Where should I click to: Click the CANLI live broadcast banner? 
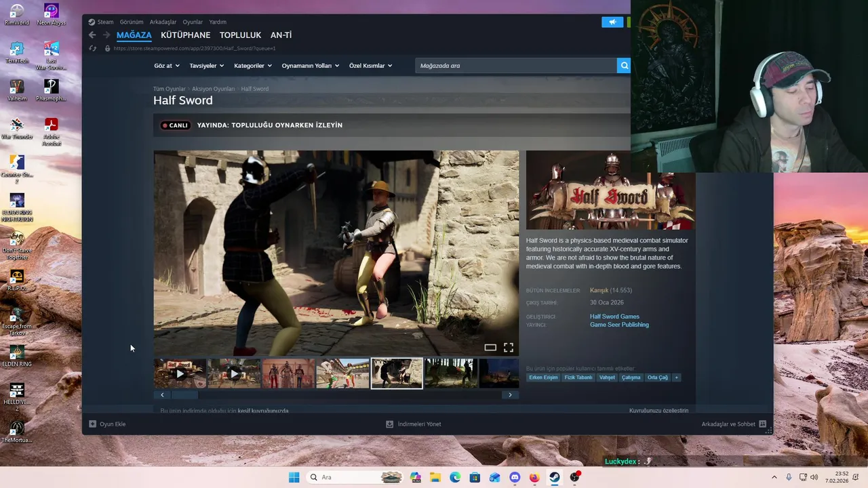click(392, 125)
